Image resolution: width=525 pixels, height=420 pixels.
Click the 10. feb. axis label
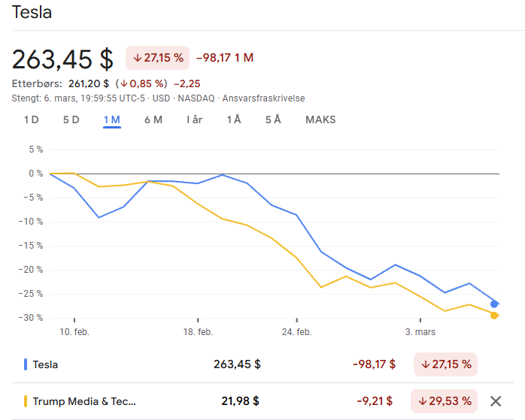[74, 332]
